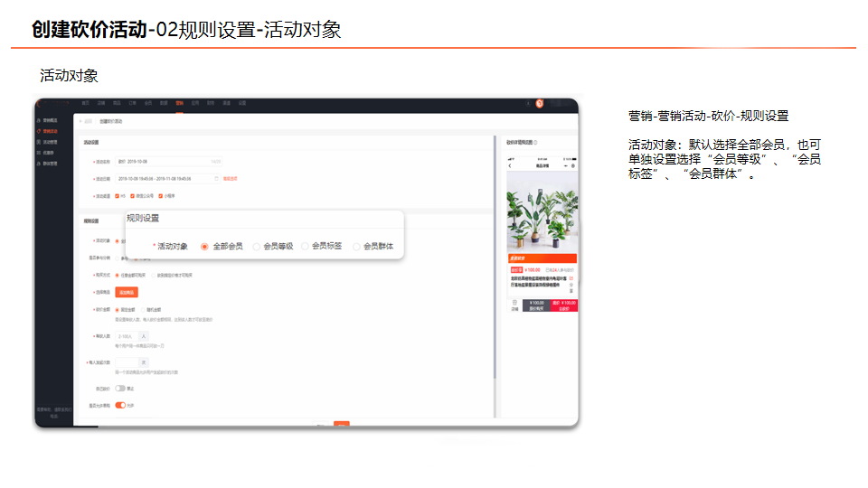The image size is (868, 488).
Task: Click the orange save button at form bottom
Action: coord(342,425)
